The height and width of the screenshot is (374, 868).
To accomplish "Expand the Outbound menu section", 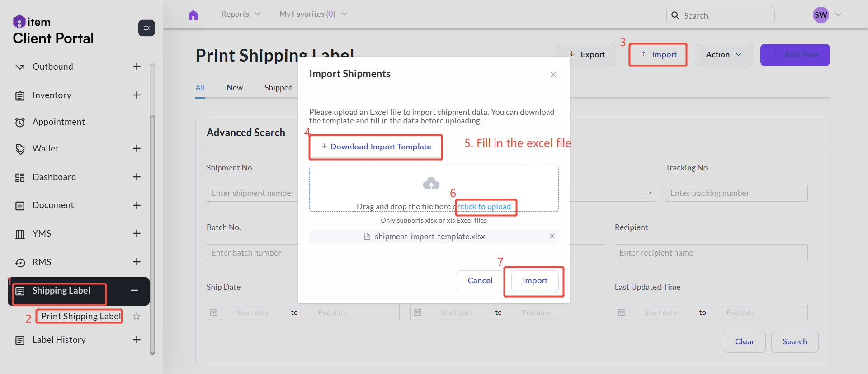I will click(137, 67).
